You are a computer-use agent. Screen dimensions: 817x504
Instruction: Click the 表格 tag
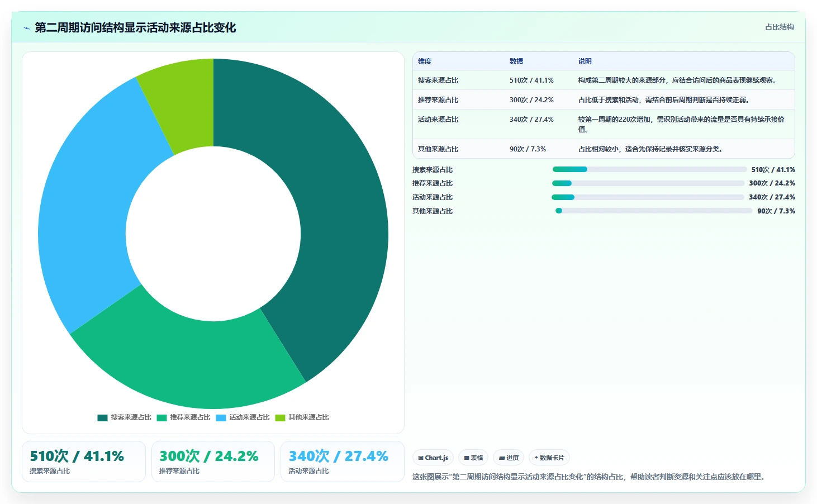(x=473, y=458)
